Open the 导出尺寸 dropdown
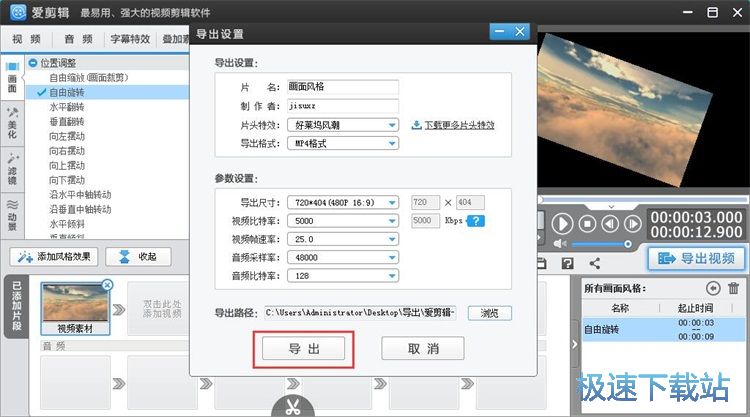This screenshot has height=417, width=750. tap(343, 202)
